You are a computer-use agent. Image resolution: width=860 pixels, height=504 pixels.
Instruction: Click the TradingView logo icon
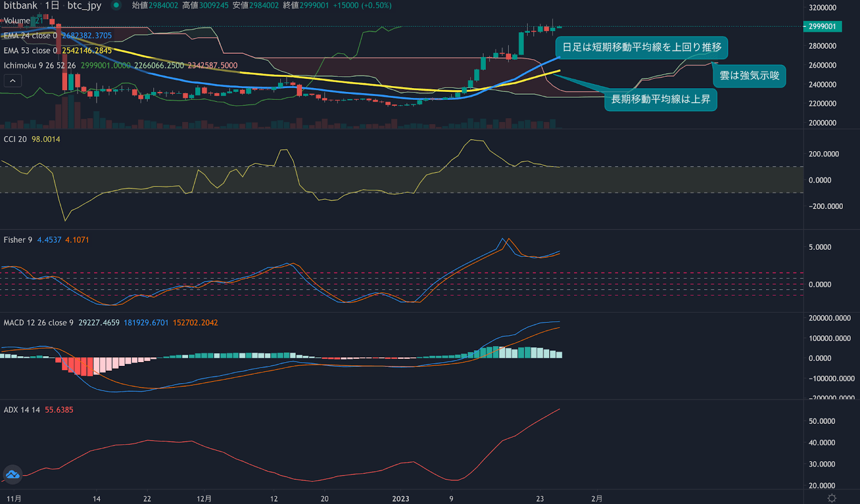pos(12,474)
